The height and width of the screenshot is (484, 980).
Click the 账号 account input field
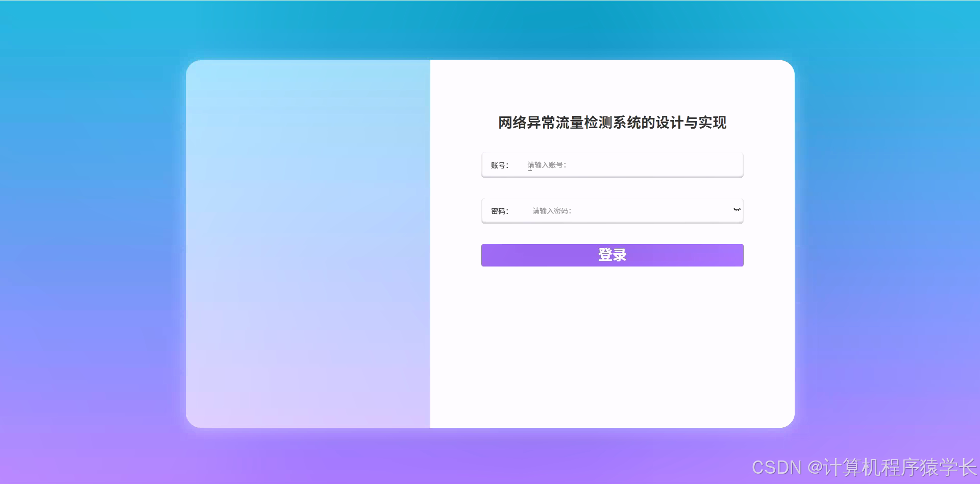coord(612,164)
